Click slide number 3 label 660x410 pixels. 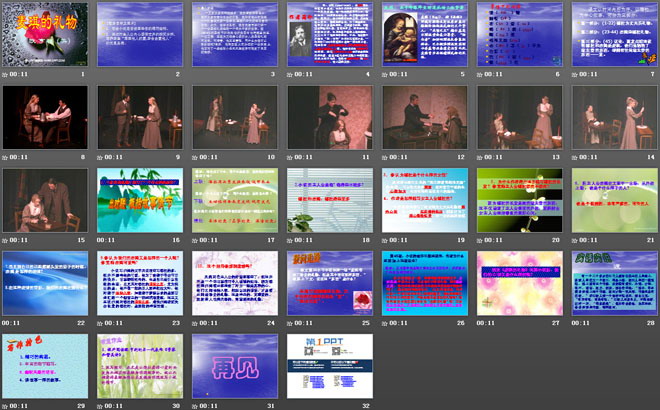click(273, 75)
